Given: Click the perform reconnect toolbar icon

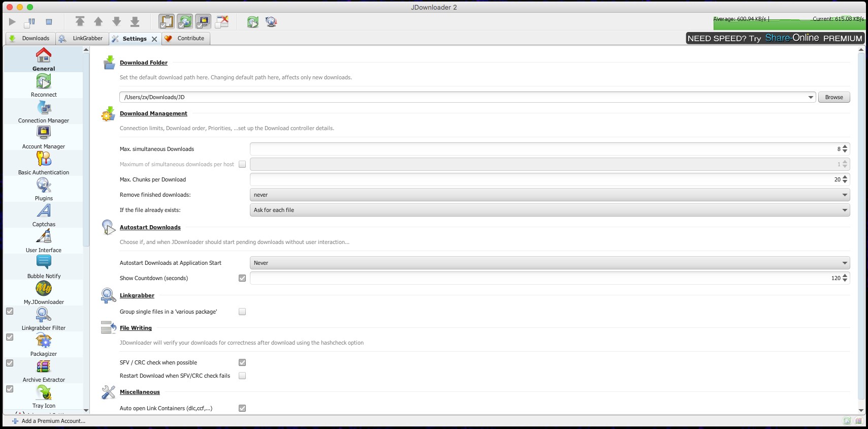Looking at the screenshot, I should pos(252,22).
